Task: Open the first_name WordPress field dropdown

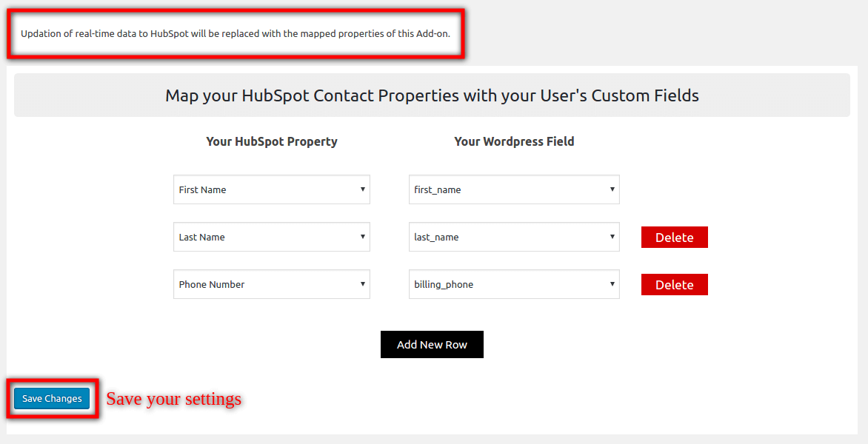Action: tap(513, 189)
